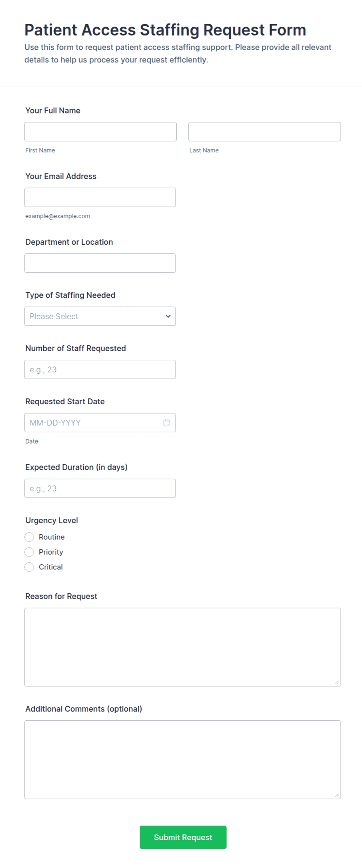Select Expected Duration in days field
This screenshot has width=362, height=868.
100,488
